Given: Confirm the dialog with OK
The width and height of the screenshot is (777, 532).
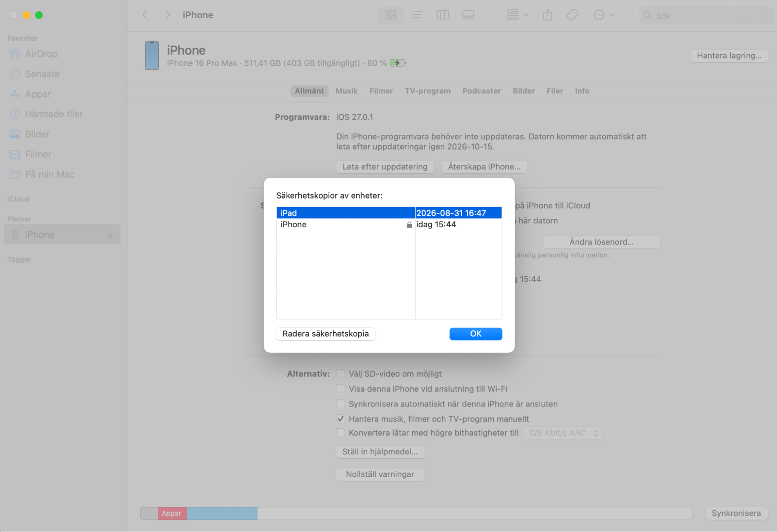Looking at the screenshot, I should tap(475, 334).
